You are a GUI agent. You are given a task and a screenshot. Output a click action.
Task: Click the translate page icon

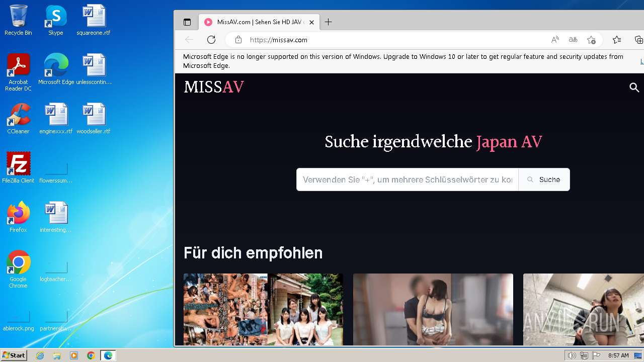point(573,40)
